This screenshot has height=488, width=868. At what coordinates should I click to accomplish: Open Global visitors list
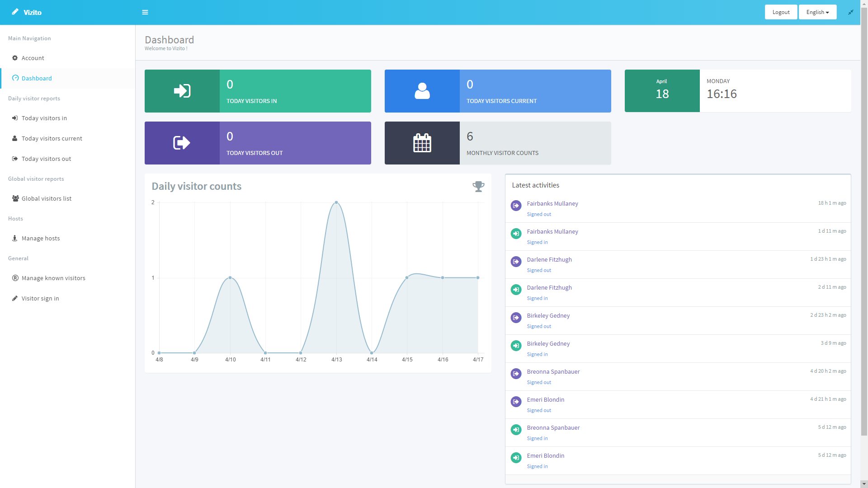pyautogui.click(x=47, y=198)
